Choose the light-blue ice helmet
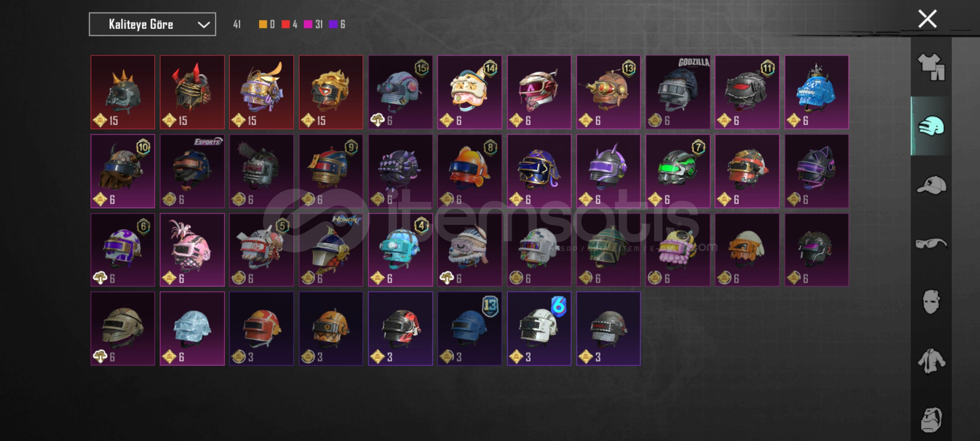 pos(192,329)
